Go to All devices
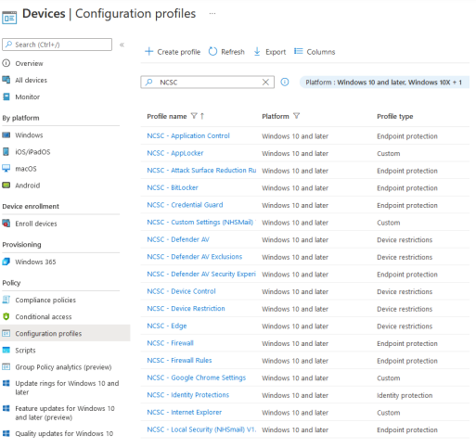476x448 pixels. [x=32, y=80]
